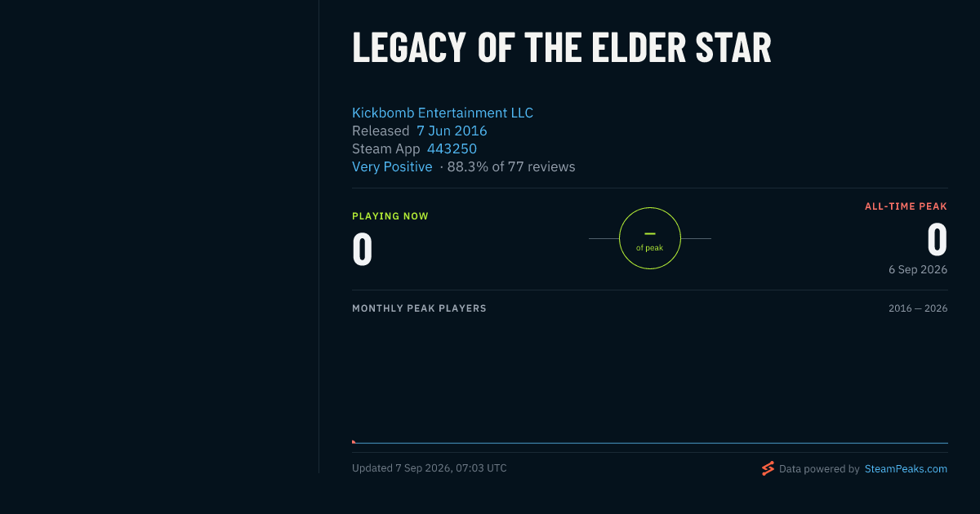Click the red chart start marker

tap(354, 441)
